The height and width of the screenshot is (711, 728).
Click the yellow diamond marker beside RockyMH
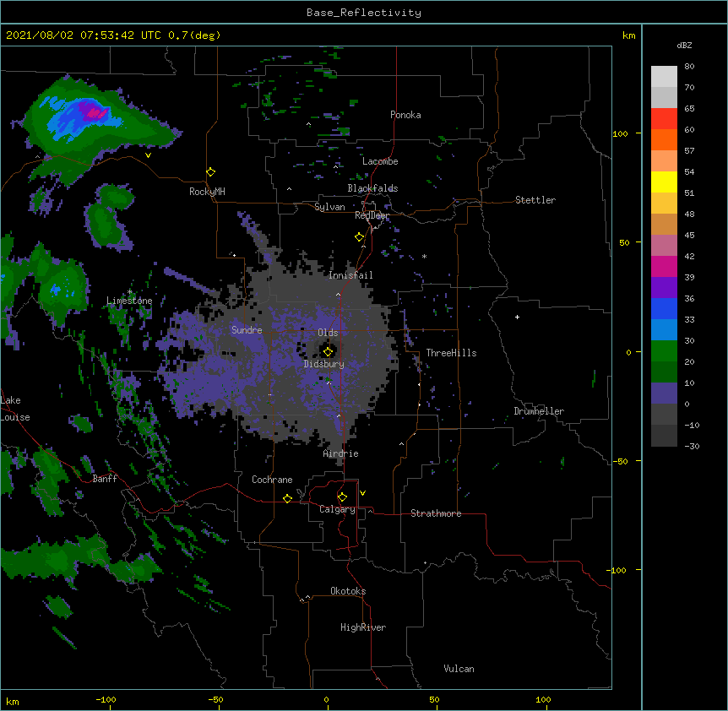click(x=210, y=172)
